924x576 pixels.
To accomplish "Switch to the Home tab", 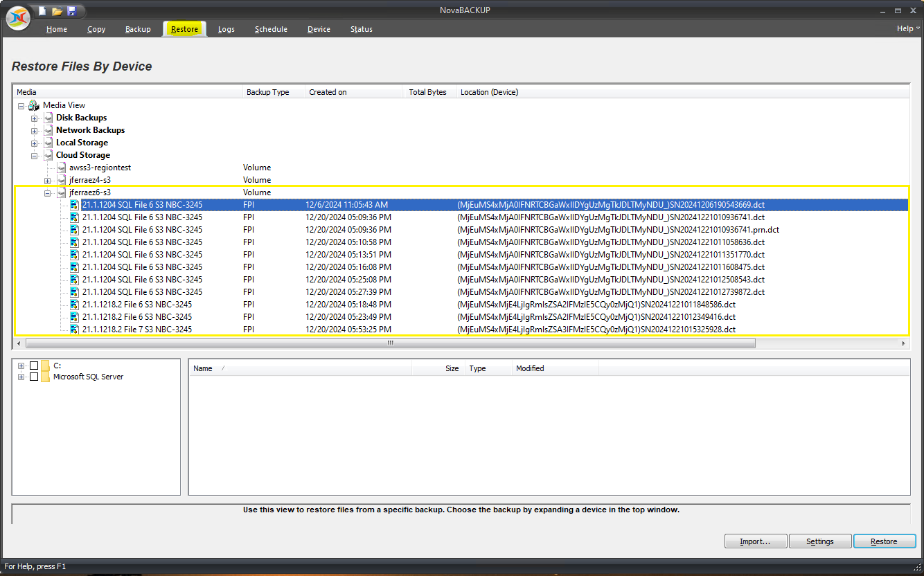I will click(x=57, y=29).
